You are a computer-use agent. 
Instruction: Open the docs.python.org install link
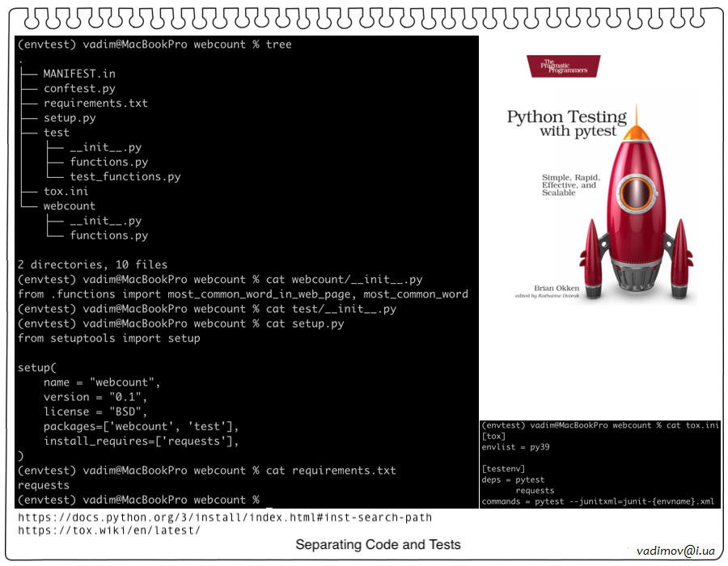(x=225, y=517)
